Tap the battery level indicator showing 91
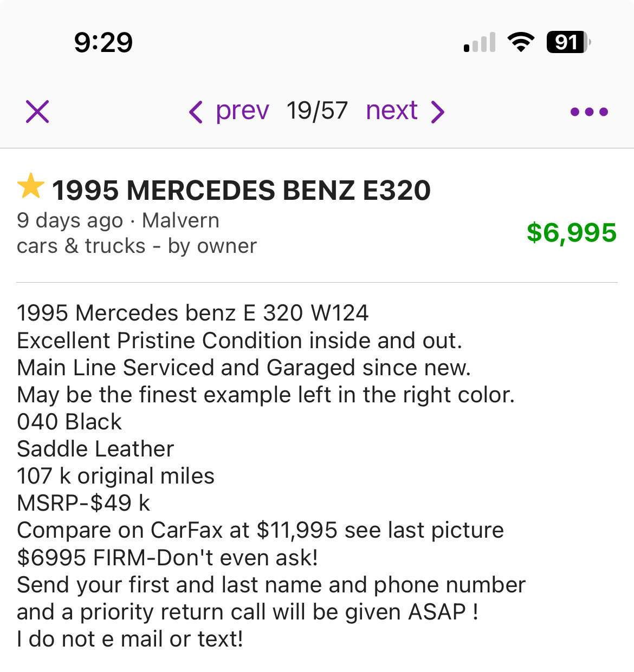This screenshot has width=634, height=672. coord(568,42)
